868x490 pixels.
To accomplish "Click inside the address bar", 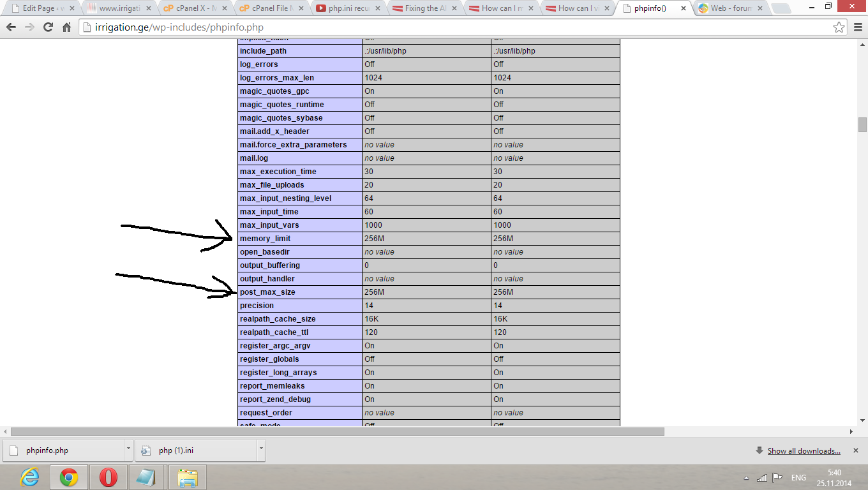I will (319, 27).
